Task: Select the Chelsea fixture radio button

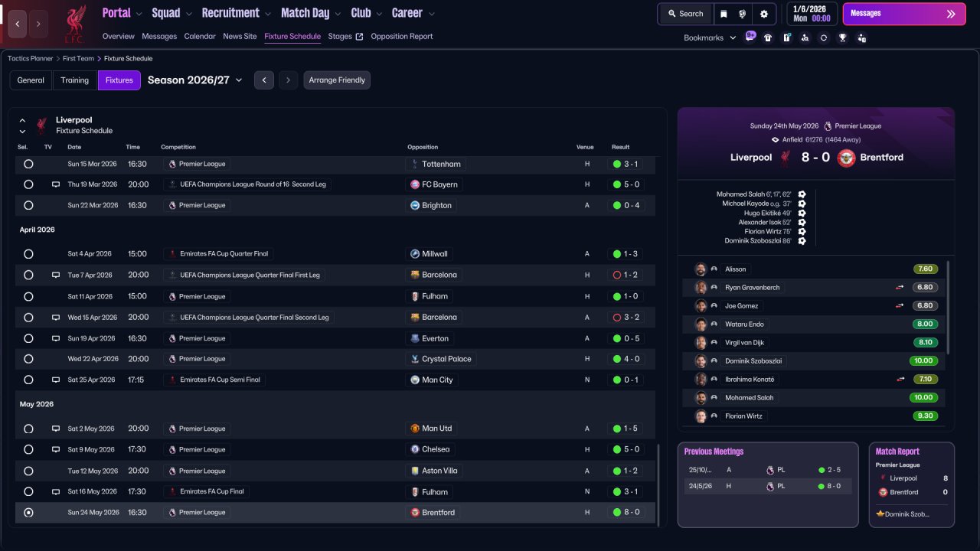Action: click(28, 449)
